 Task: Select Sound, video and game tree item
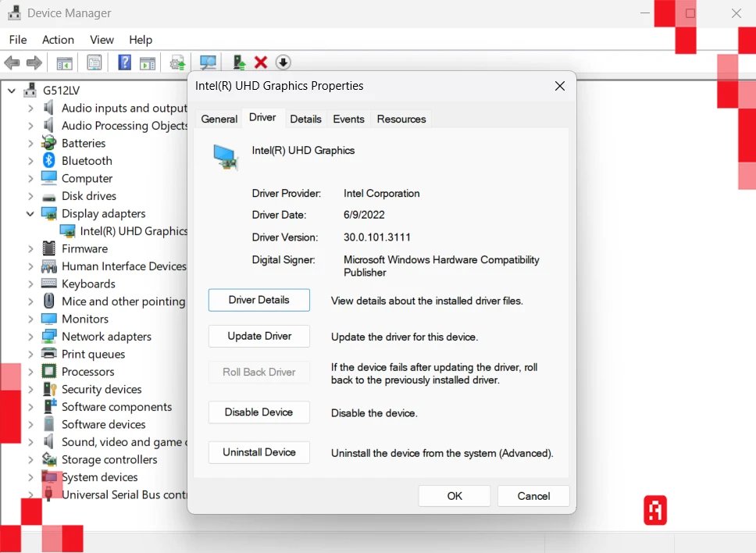tap(124, 442)
